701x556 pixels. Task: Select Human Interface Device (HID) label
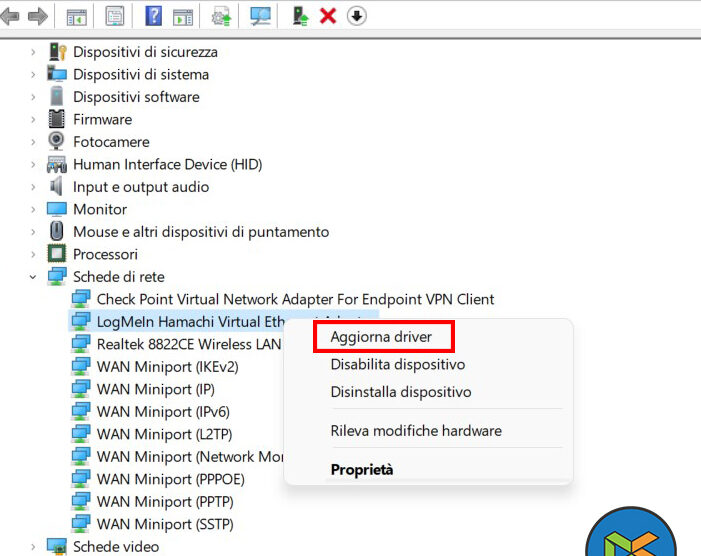(x=168, y=164)
